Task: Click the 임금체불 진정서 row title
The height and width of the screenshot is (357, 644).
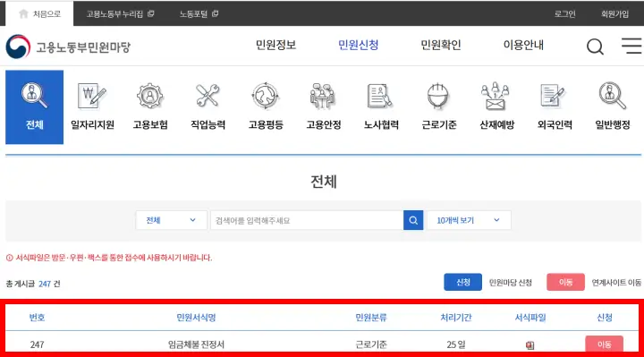Action: point(196,344)
